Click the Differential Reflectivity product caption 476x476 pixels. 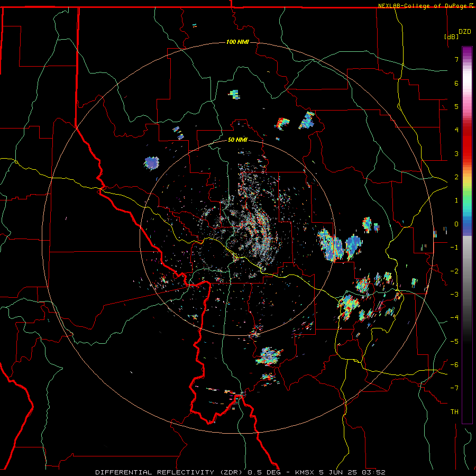240,472
